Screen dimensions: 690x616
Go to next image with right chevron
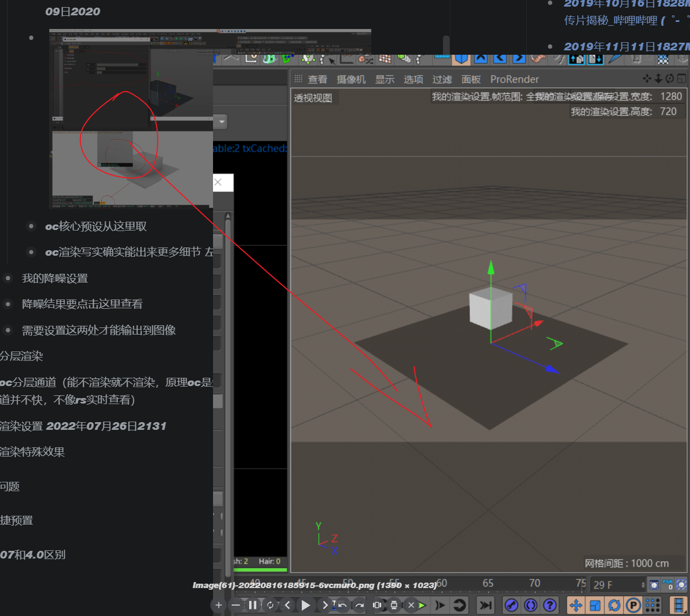[x=324, y=605]
